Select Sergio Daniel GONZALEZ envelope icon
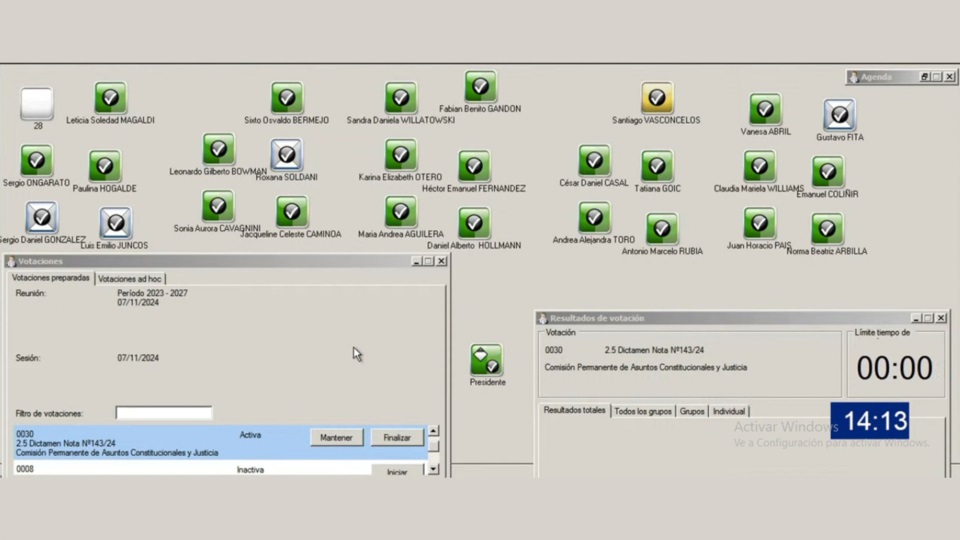The width and height of the screenshot is (960, 540). coord(42,217)
